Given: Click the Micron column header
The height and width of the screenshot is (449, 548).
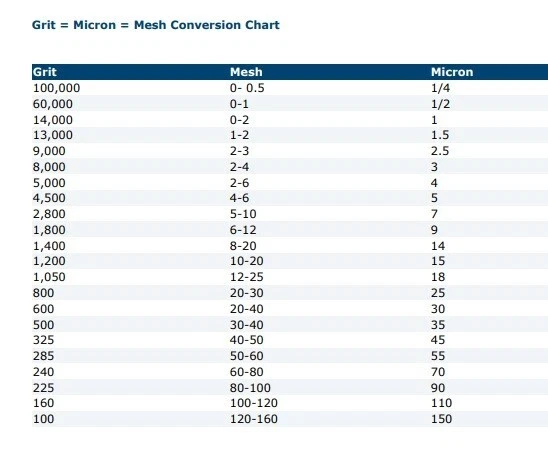Looking at the screenshot, I should click(x=452, y=72).
